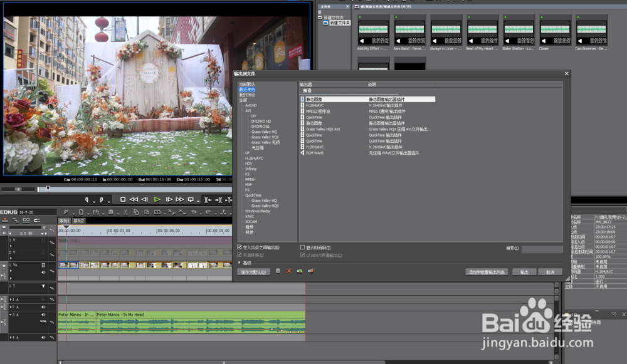The height and width of the screenshot is (364, 627).
Task: Expand the 高级 advanced section
Action: [240, 263]
